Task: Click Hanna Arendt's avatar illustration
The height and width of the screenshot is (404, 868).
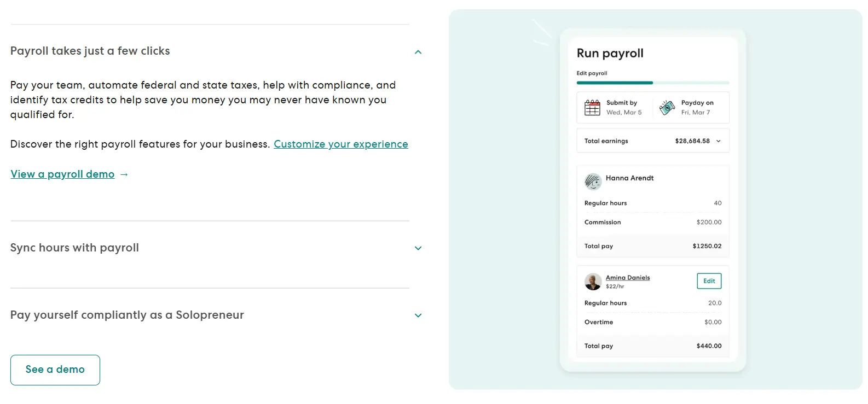Action: pos(593,181)
